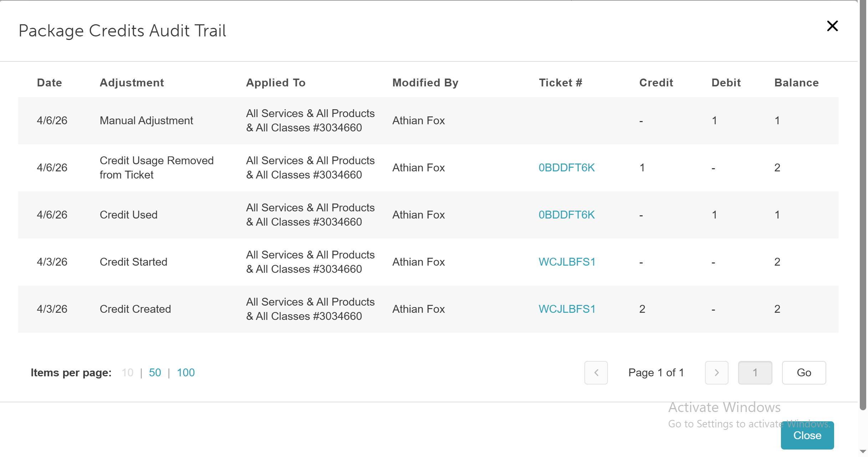Select the Manual Adjustment row
The height and width of the screenshot is (457, 868).
pyautogui.click(x=146, y=121)
